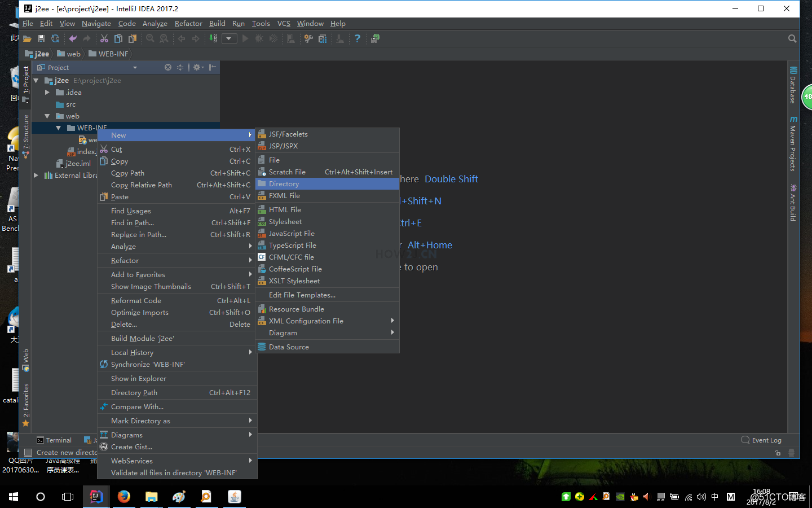Image resolution: width=812 pixels, height=508 pixels.
Task: Click the Redo arrow in toolbar
Action: [87, 38]
